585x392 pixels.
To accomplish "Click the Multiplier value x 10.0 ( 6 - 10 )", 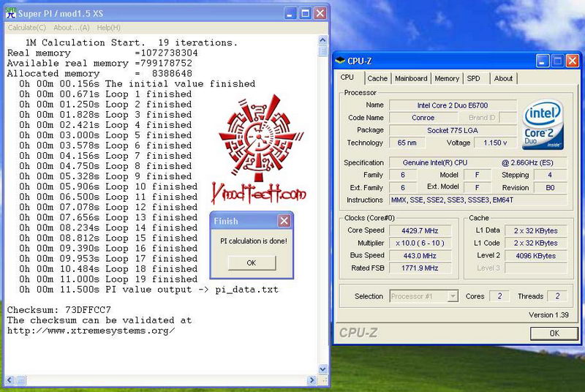I will tap(420, 243).
